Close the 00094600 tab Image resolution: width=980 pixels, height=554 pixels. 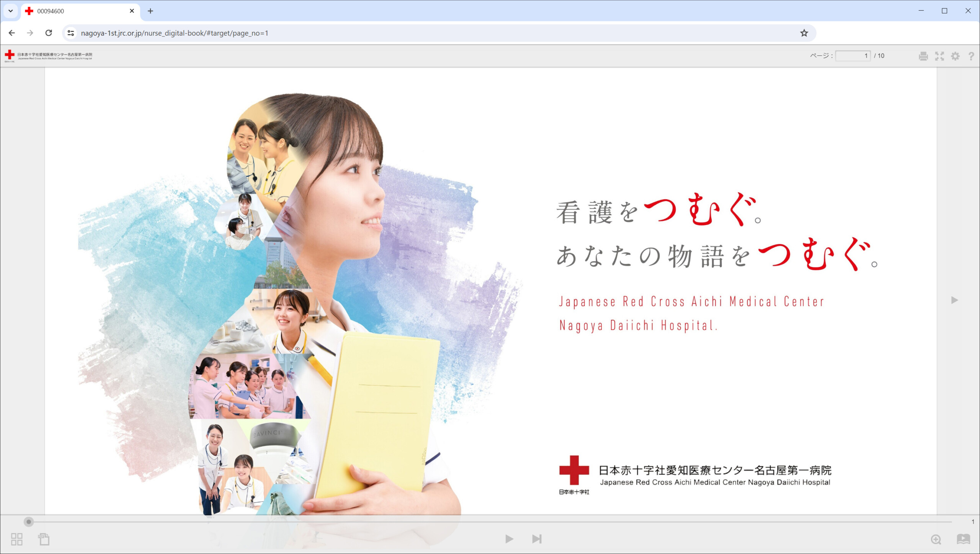[x=132, y=11]
